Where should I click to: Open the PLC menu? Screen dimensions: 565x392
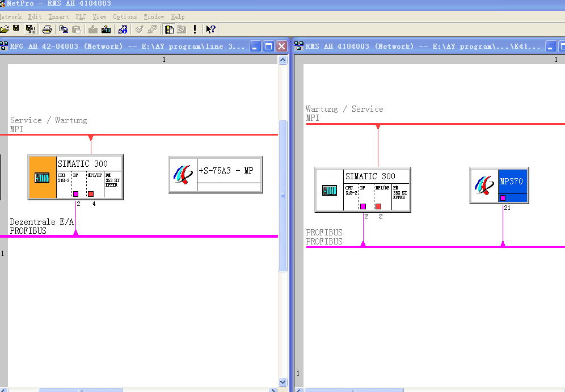coord(81,16)
